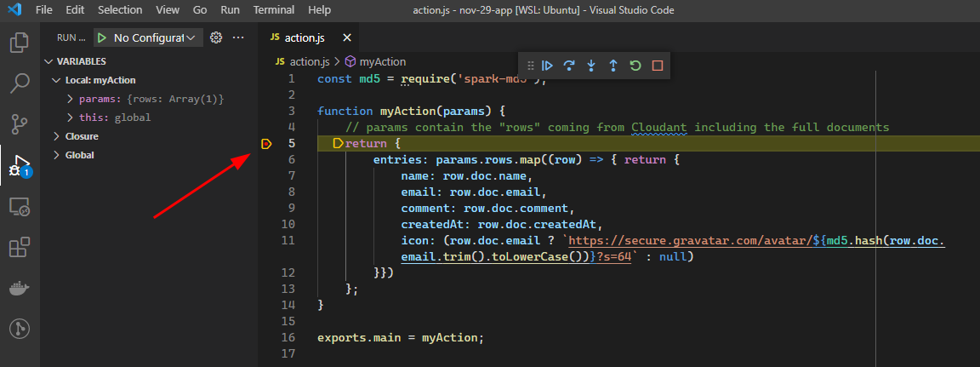Screen dimensions: 980x367
Task: Click the name: row.doc.name line
Action: coord(466,175)
